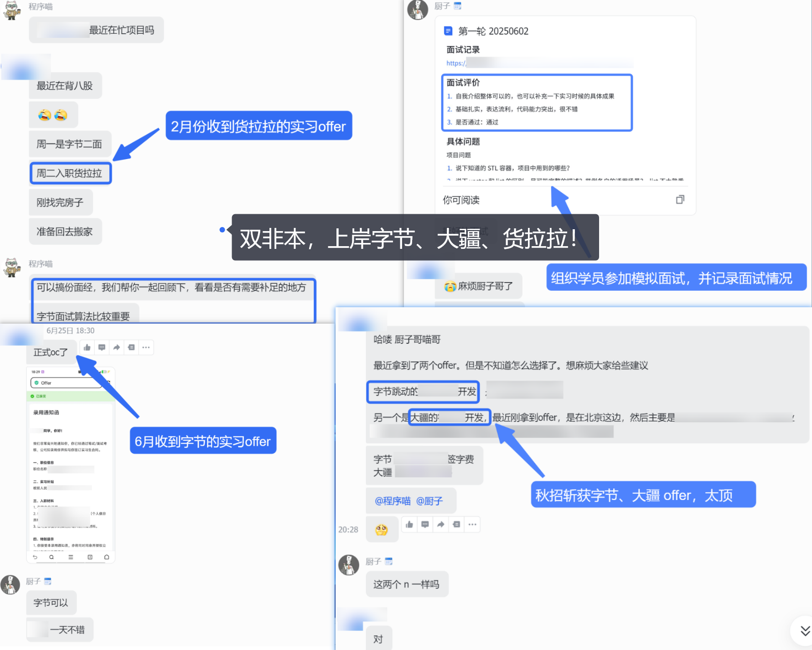Click the '面试评价' heading in the document
The height and width of the screenshot is (650, 812).
click(463, 83)
